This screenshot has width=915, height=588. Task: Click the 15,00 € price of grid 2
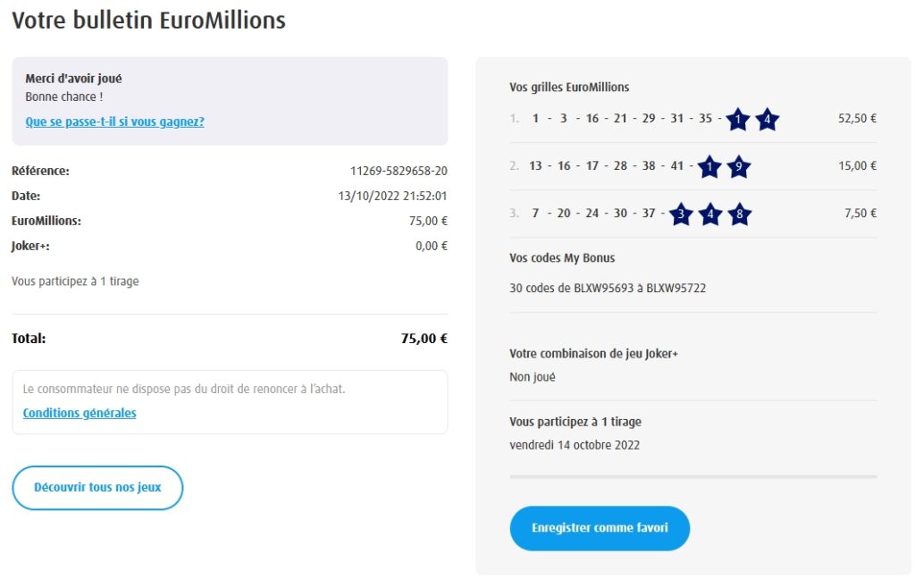857,165
